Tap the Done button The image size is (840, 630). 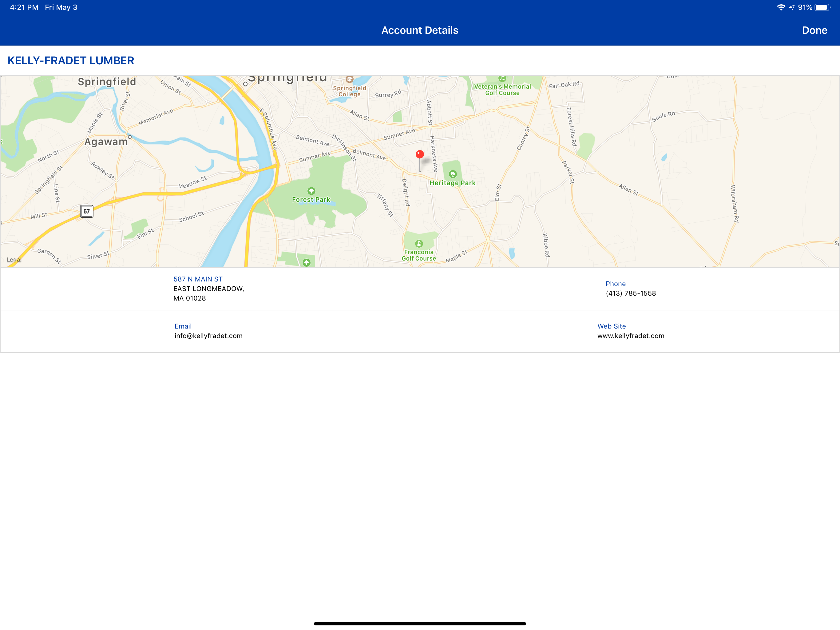pyautogui.click(x=814, y=30)
